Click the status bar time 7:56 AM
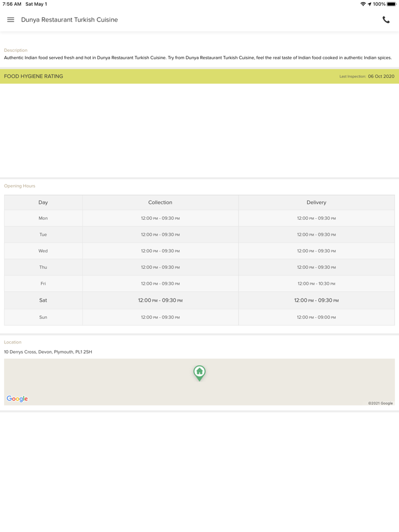 (x=12, y=4)
